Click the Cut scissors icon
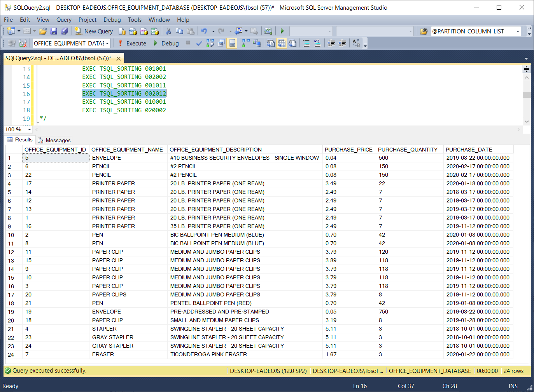Image resolution: width=534 pixels, height=392 pixels. point(168,31)
